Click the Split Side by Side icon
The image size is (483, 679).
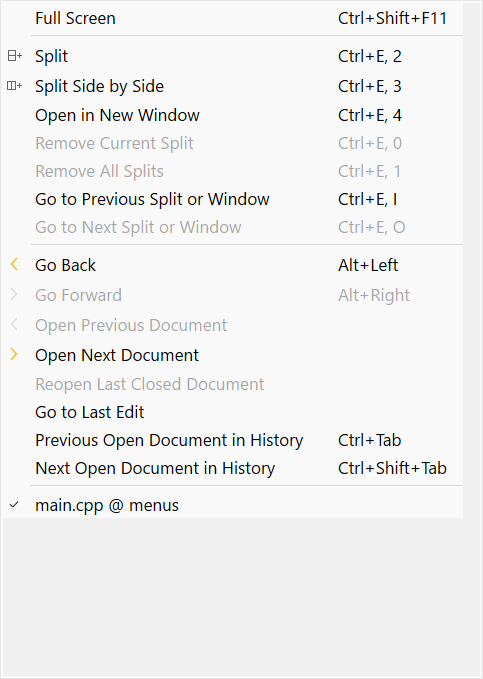point(15,86)
